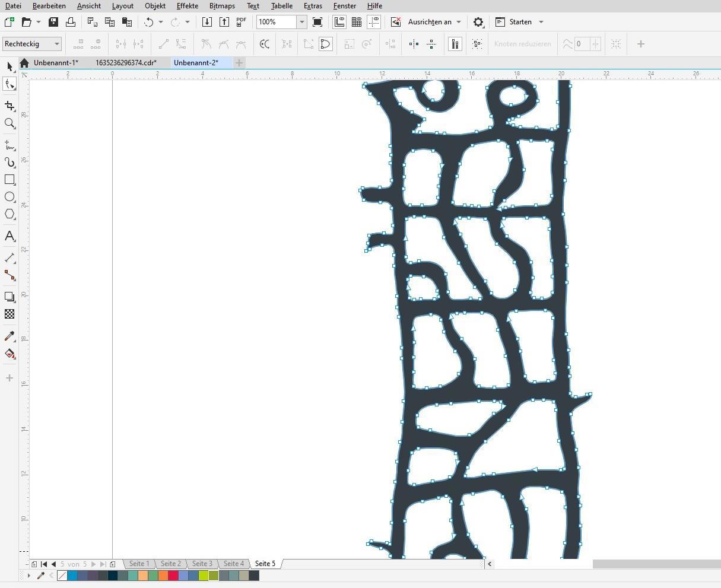The width and height of the screenshot is (721, 588).
Task: Pick the Interactive Fill bucket tool
Action: pyautogui.click(x=9, y=354)
